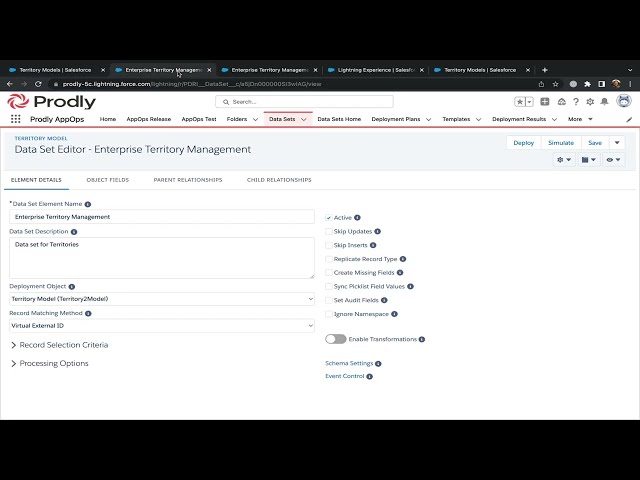Switch to Object Fields tab
This screenshot has width=640, height=480.
click(x=108, y=180)
